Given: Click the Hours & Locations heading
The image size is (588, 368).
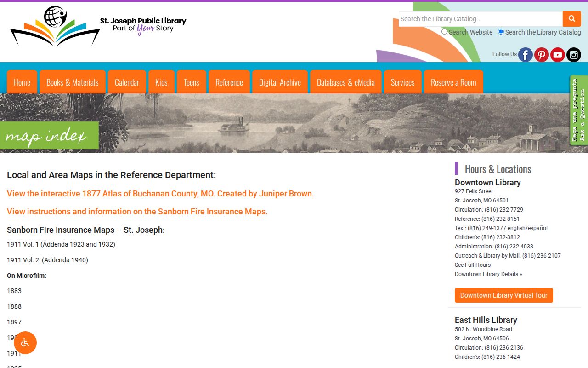Looking at the screenshot, I should tap(498, 169).
